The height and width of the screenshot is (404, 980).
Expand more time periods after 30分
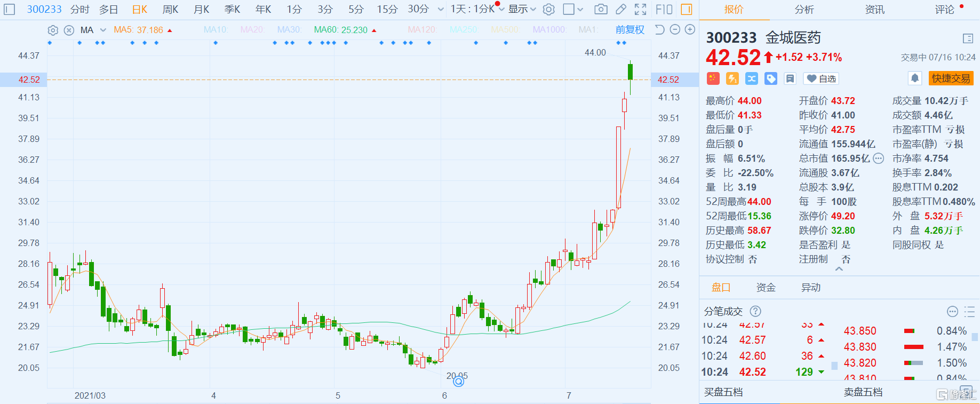tap(441, 9)
